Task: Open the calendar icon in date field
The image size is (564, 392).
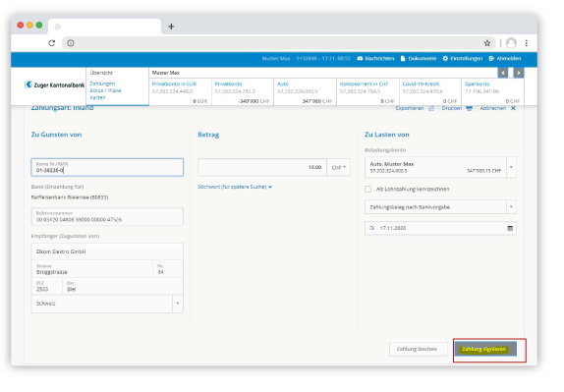Action: click(510, 228)
